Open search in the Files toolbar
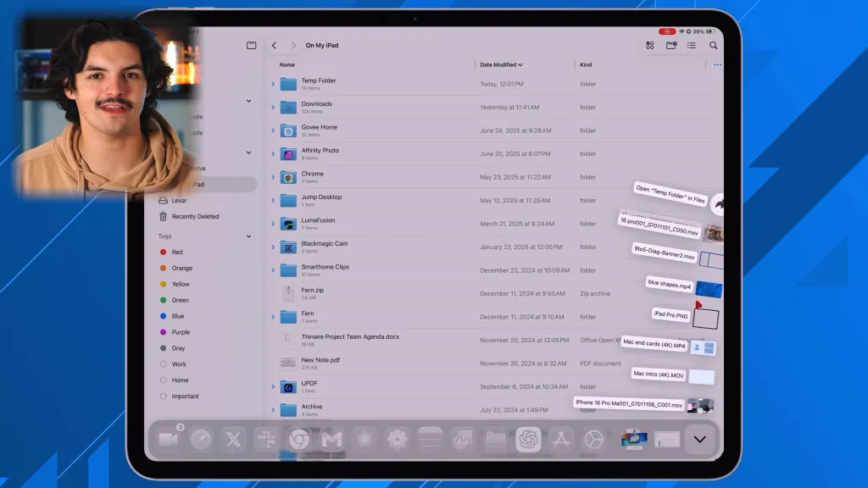This screenshot has width=868, height=488. (714, 45)
